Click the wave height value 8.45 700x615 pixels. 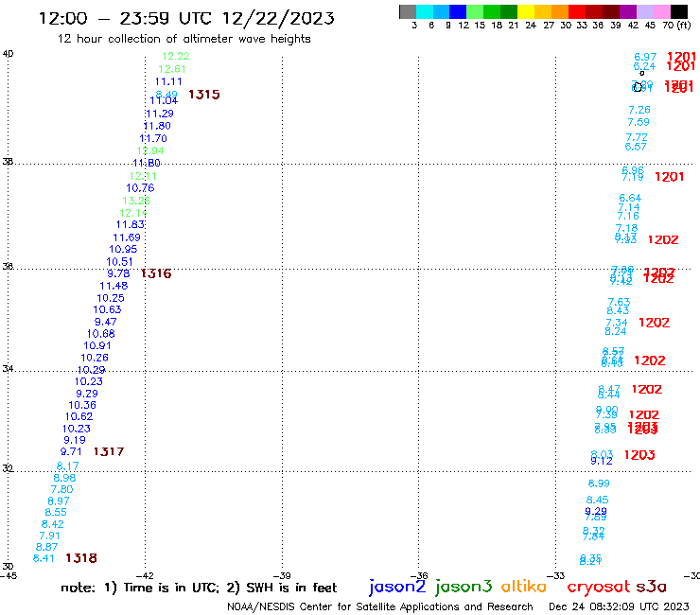[x=597, y=501]
